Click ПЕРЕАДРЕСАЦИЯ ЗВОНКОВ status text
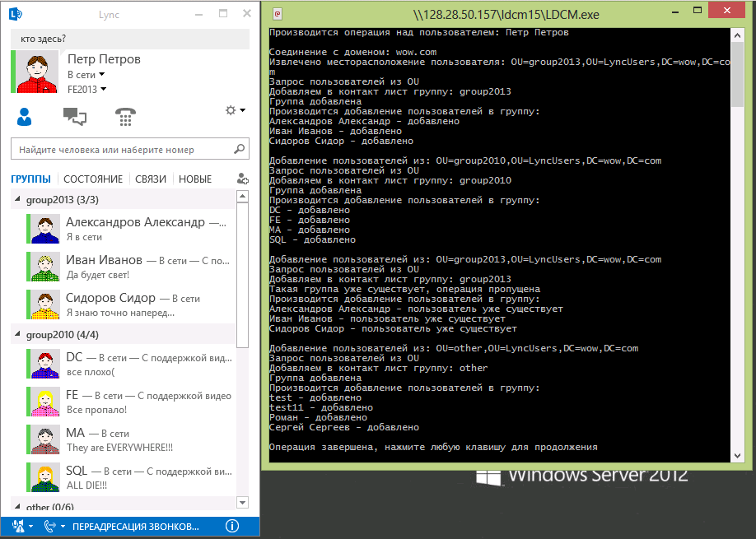This screenshot has width=756, height=539. click(x=136, y=527)
